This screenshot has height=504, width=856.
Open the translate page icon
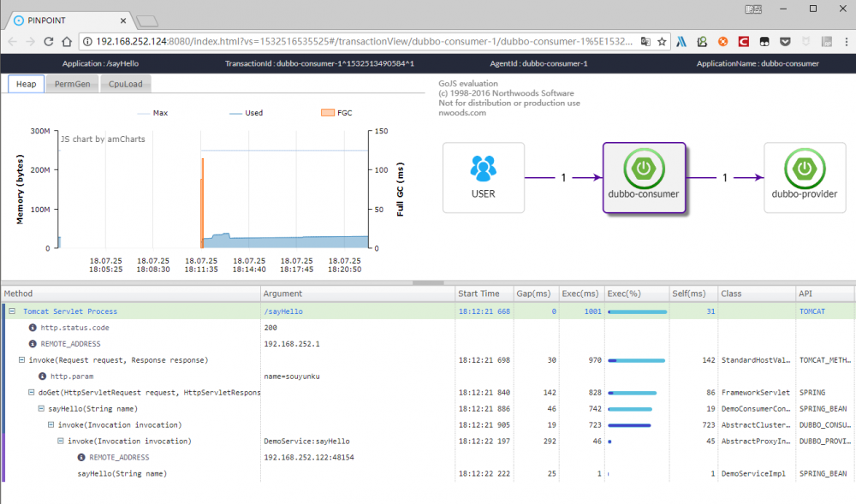click(x=645, y=41)
